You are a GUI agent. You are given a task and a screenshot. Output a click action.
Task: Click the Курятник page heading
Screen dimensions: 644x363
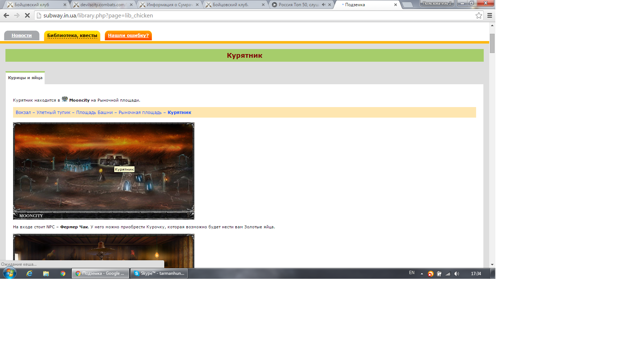[244, 56]
